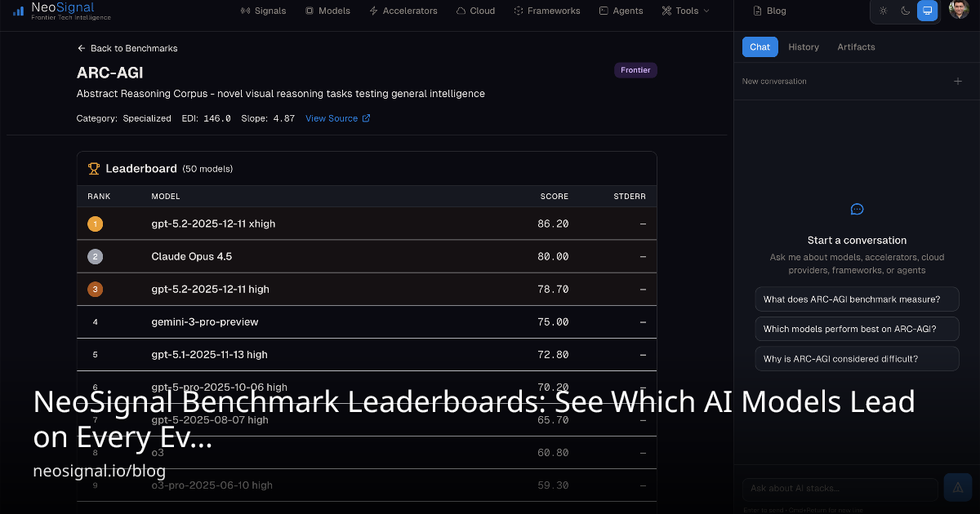980x514 pixels.
Task: Sort by the RANK column header
Action: (99, 197)
